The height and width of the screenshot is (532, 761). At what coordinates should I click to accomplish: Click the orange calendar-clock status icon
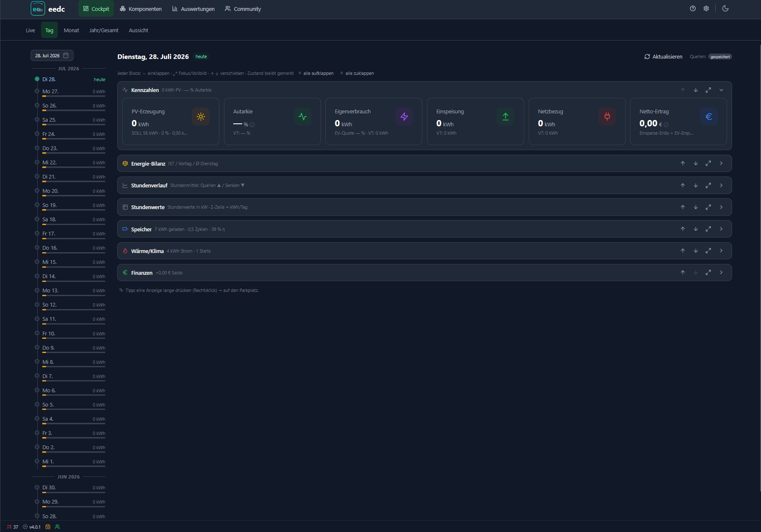pyautogui.click(x=48, y=527)
